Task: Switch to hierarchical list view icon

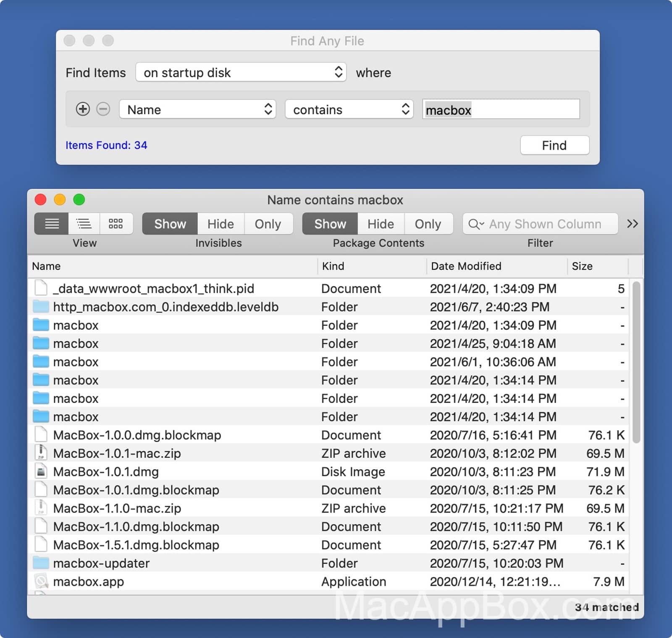Action: tap(84, 224)
